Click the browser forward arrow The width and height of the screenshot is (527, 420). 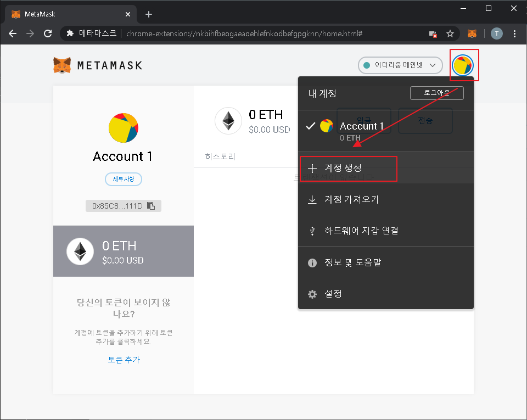30,33
